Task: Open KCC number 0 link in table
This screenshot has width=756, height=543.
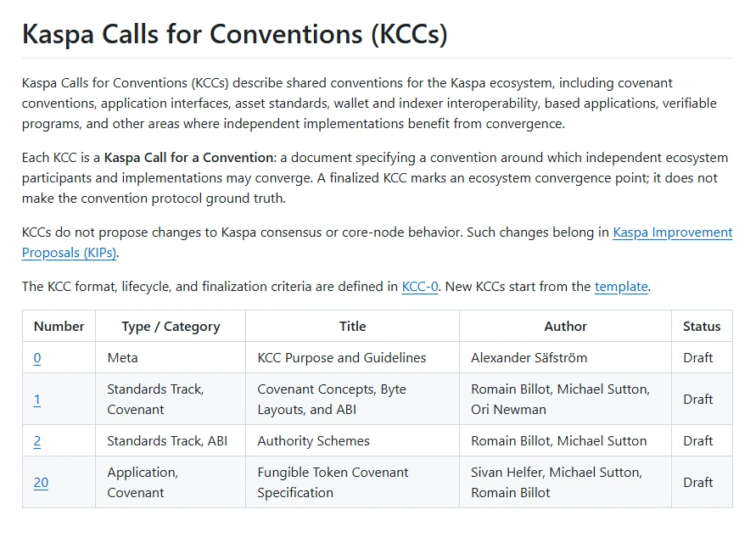Action: click(37, 358)
